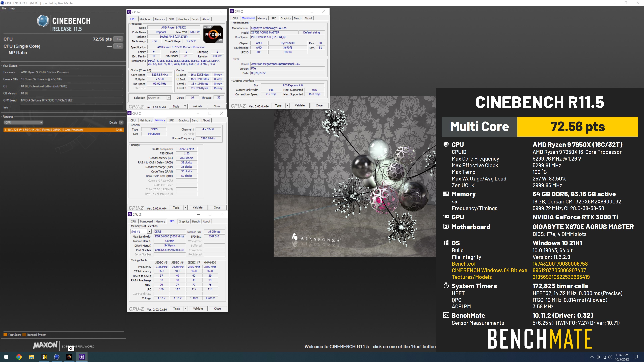Click Close in the CPU-Z SPD window
Screen dimensions: 644x362
[217, 309]
